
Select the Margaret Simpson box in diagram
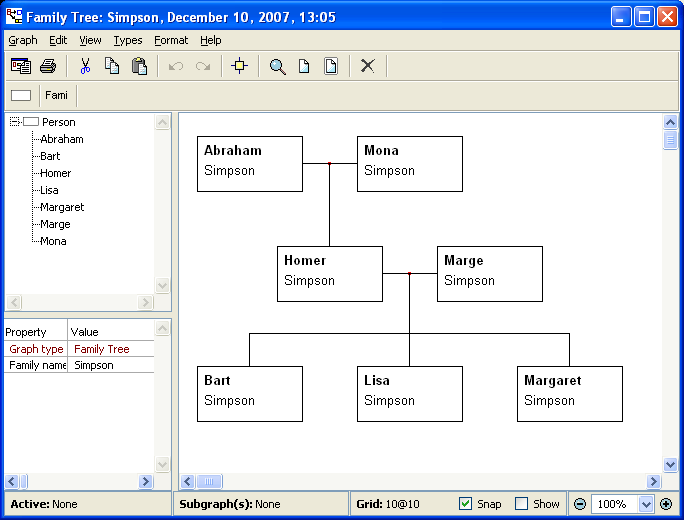[570, 394]
